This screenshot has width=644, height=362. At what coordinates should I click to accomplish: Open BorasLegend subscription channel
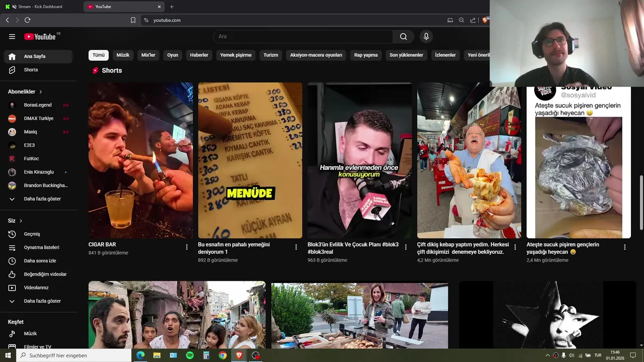pyautogui.click(x=38, y=105)
